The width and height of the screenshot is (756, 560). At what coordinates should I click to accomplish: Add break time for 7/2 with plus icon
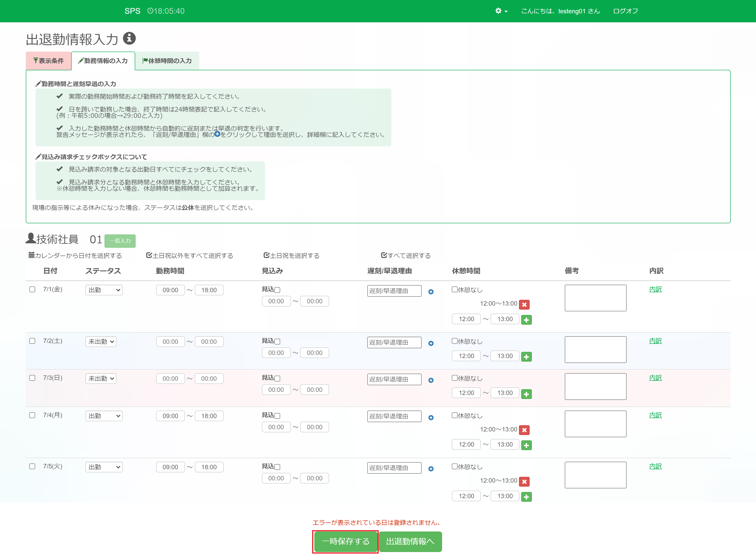[x=526, y=357]
